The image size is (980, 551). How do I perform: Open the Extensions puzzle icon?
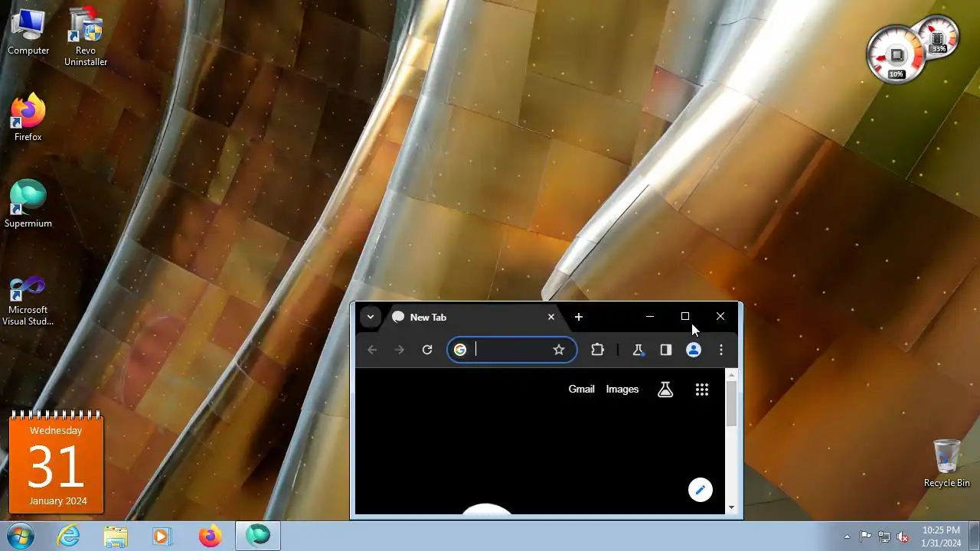click(x=597, y=350)
